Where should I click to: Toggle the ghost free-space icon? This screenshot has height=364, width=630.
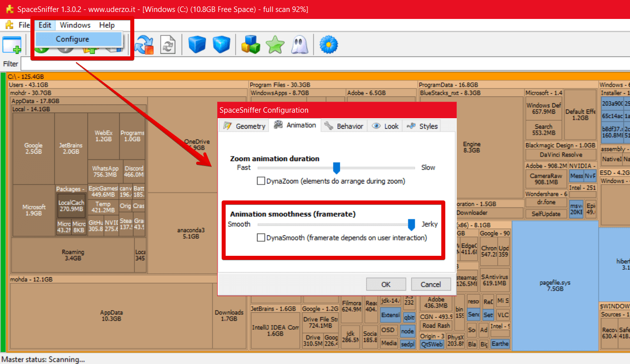[x=299, y=45]
